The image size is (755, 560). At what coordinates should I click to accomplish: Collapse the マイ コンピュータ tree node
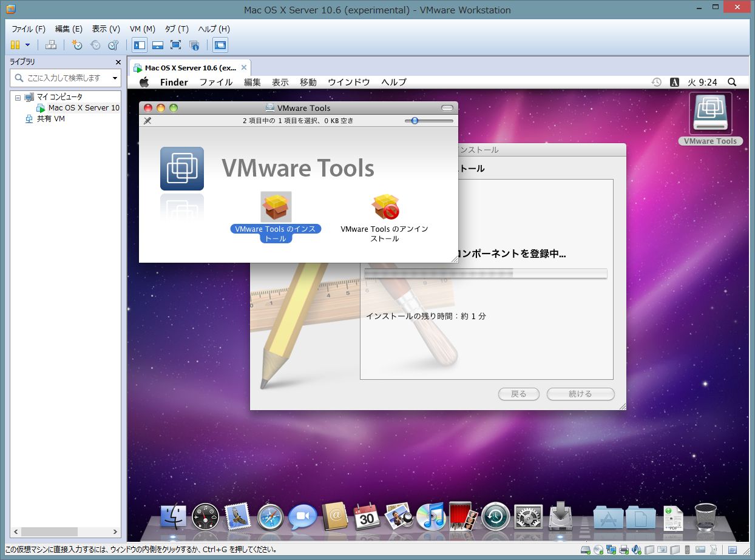(x=18, y=97)
